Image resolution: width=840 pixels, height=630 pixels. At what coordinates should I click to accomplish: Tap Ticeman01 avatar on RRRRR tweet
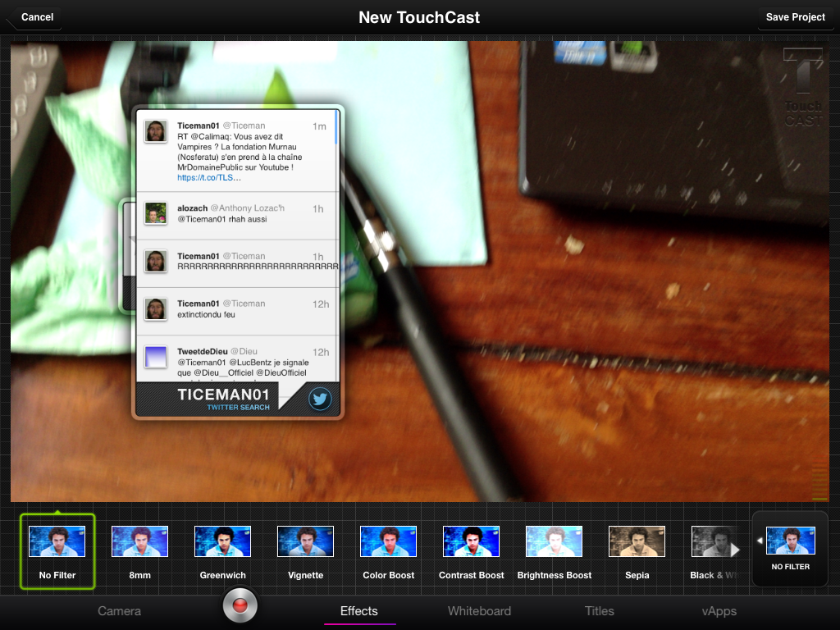[156, 262]
